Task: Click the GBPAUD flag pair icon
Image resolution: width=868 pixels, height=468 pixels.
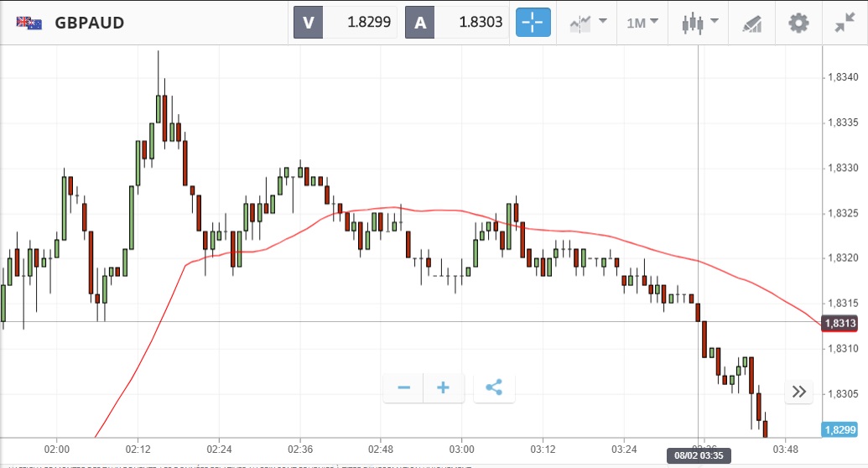Action: click(29, 23)
